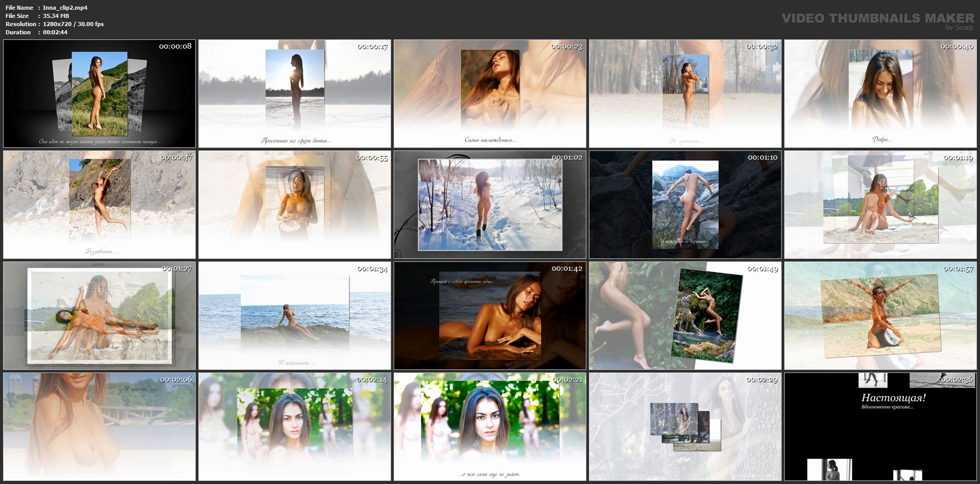Click the waterfall thumbnail at 00:01:49
This screenshot has height=484, width=980.
(685, 316)
